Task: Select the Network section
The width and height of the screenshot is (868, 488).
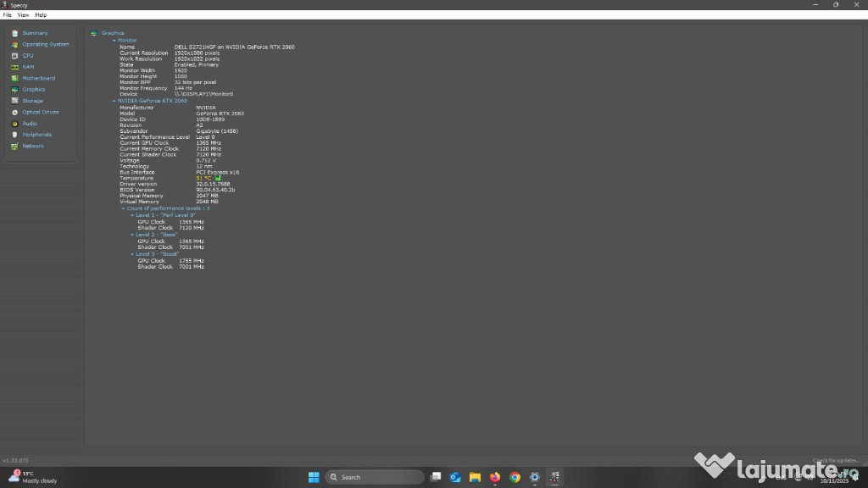Action: 33,146
